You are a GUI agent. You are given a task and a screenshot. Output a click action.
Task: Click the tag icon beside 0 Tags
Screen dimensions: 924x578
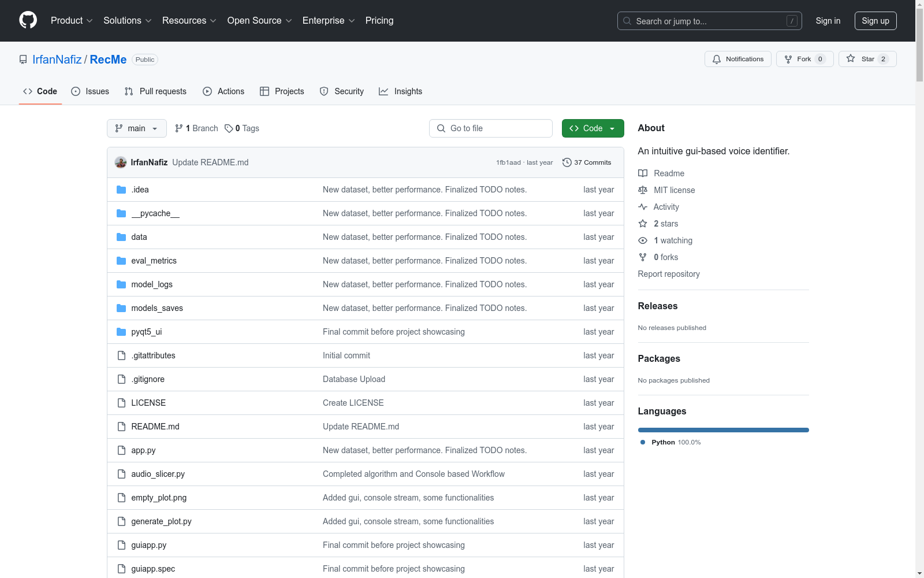(x=229, y=128)
